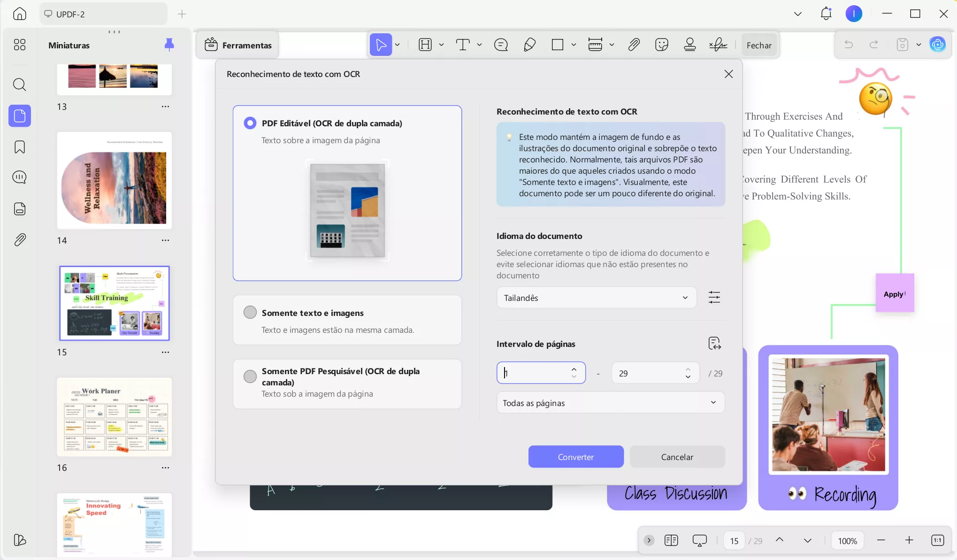Open the 'Todas as páginas' dropdown
957x560 pixels.
[x=610, y=402]
